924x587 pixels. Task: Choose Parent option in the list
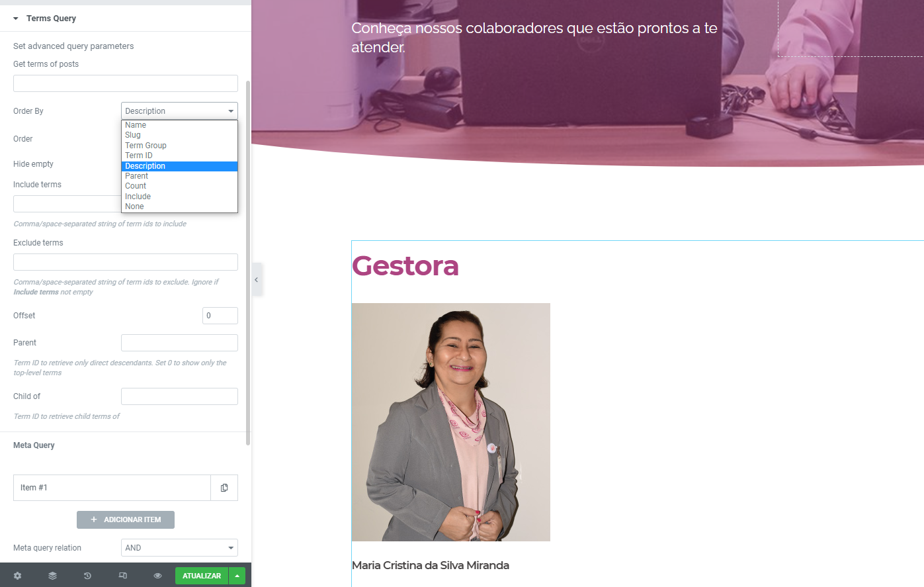[179, 176]
